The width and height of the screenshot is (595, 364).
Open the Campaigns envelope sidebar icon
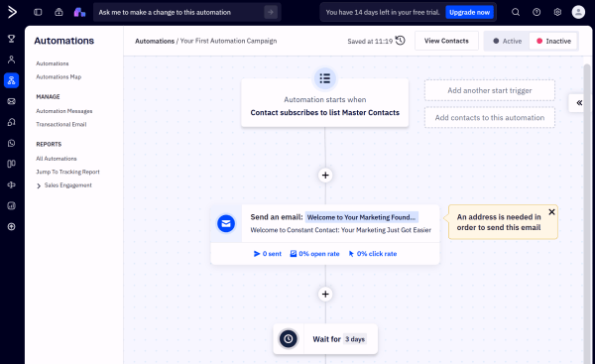coord(11,101)
